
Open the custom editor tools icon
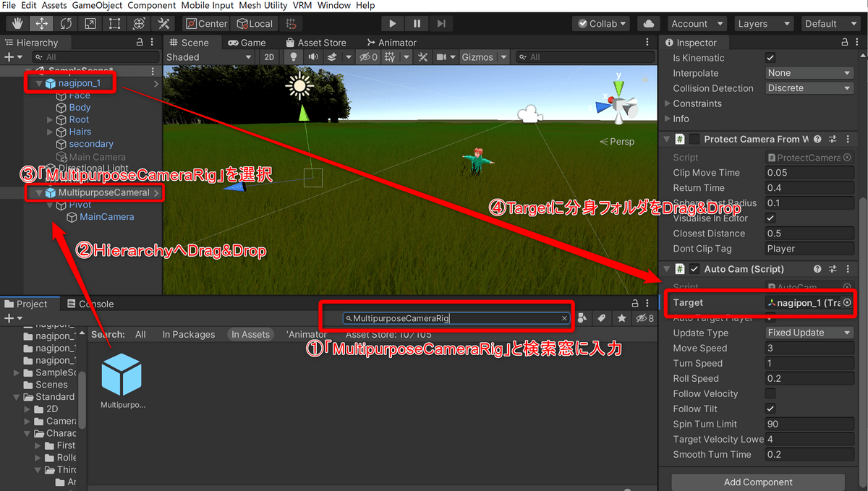(163, 24)
